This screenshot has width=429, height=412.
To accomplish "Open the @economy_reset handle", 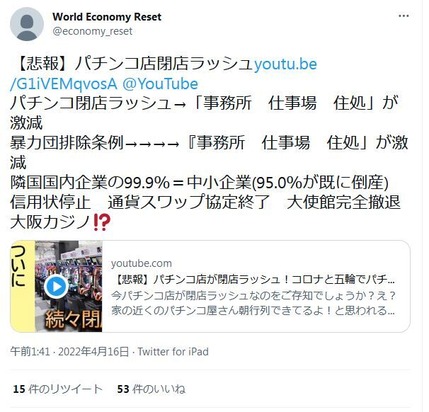I will point(92,31).
